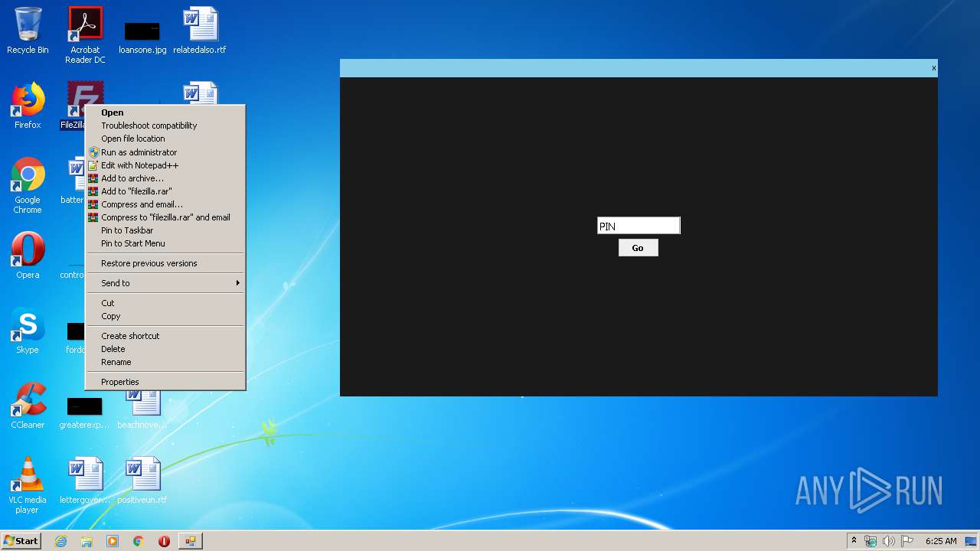
Task: Select the positiveun.rtf document icon
Action: point(142,481)
